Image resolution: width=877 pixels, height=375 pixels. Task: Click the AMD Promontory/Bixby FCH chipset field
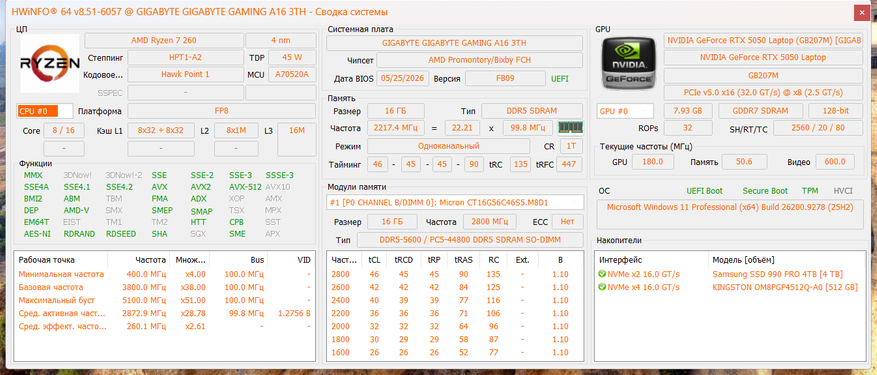[x=479, y=60]
